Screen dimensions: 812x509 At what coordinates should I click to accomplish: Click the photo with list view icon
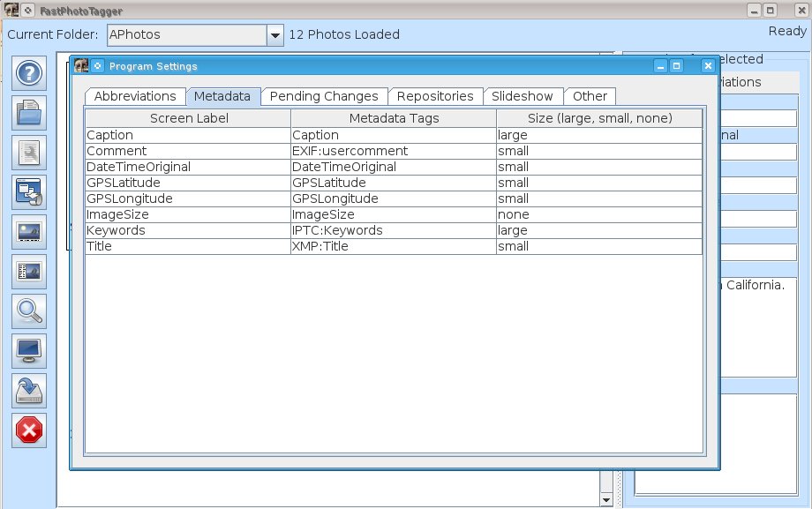(30, 273)
